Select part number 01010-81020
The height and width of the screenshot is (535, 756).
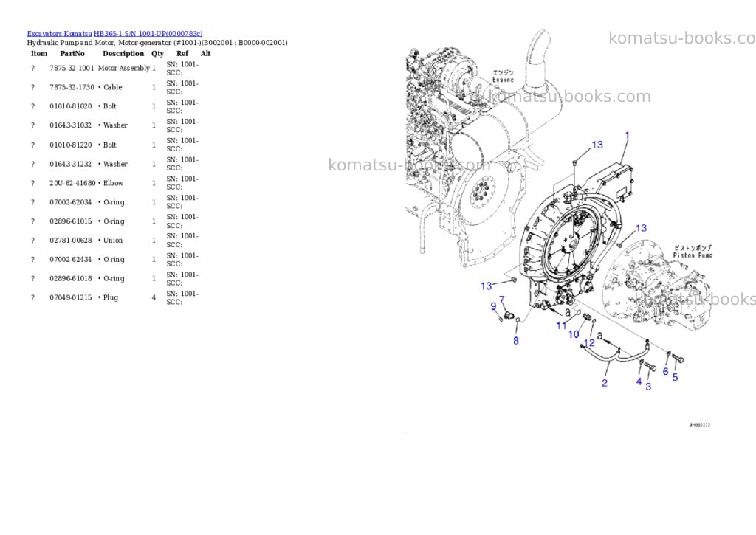click(70, 106)
